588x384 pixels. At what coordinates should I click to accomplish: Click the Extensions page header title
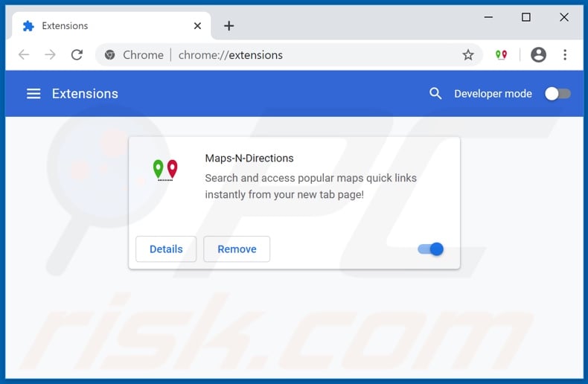pos(85,94)
